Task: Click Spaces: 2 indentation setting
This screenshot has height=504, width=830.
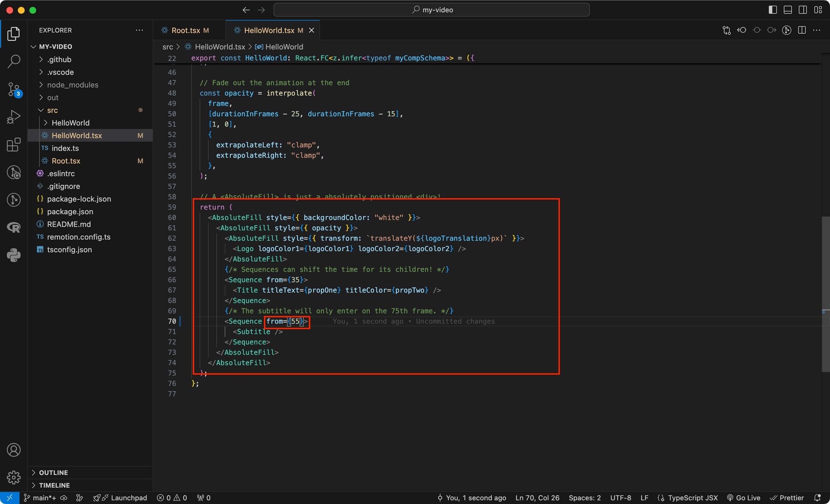Action: tap(585, 498)
